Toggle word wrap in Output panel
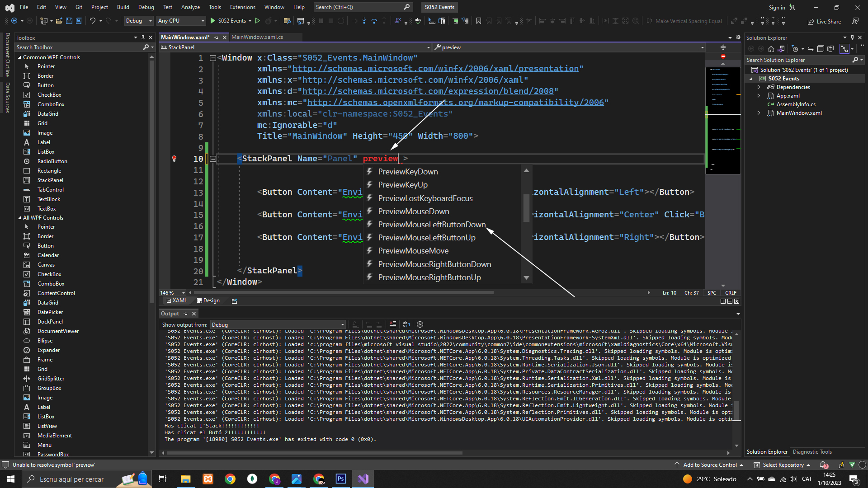Viewport: 868px width, 488px height. (x=406, y=324)
